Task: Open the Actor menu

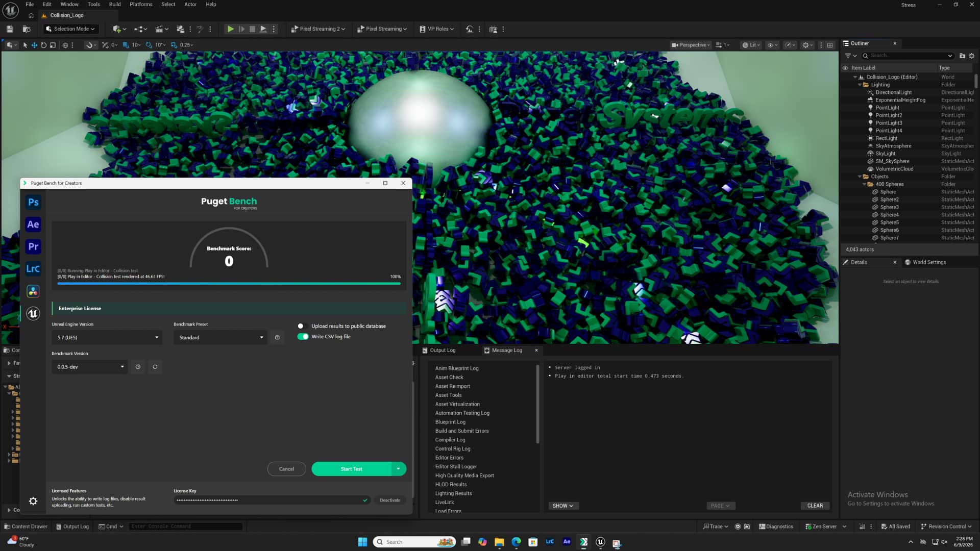Action: [190, 4]
